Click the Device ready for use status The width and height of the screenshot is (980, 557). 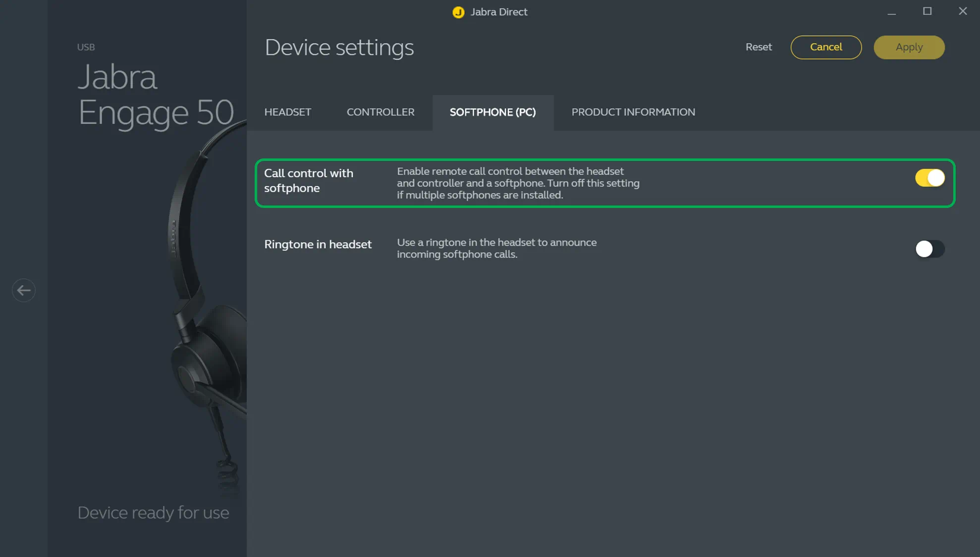coord(153,513)
